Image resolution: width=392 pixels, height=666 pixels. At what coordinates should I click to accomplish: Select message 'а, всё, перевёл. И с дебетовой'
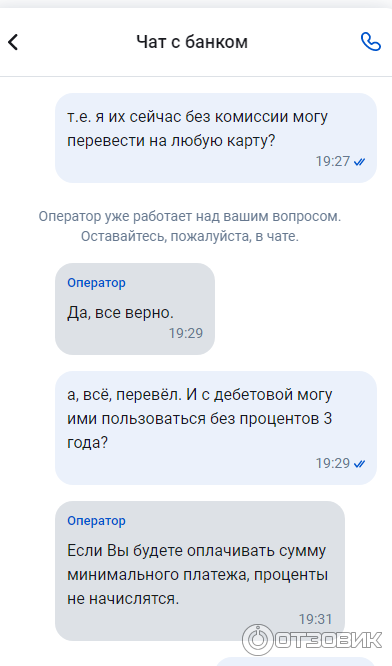pos(216,428)
